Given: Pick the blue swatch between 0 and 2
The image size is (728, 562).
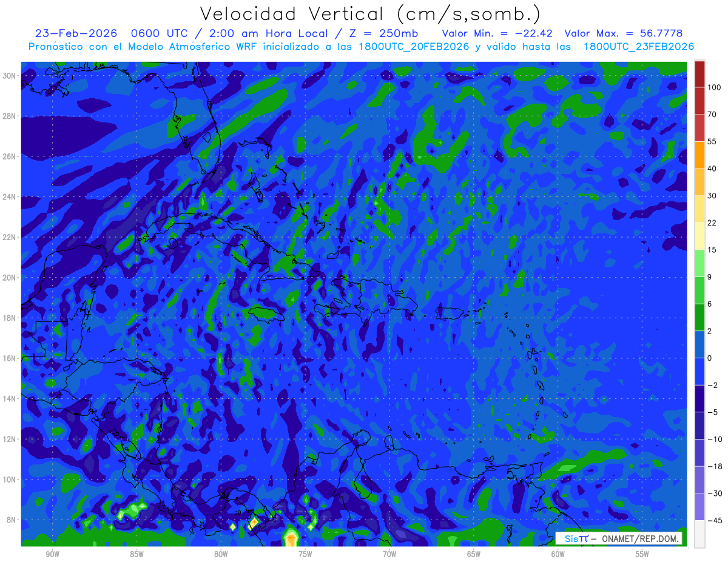Looking at the screenshot, I should (x=699, y=344).
